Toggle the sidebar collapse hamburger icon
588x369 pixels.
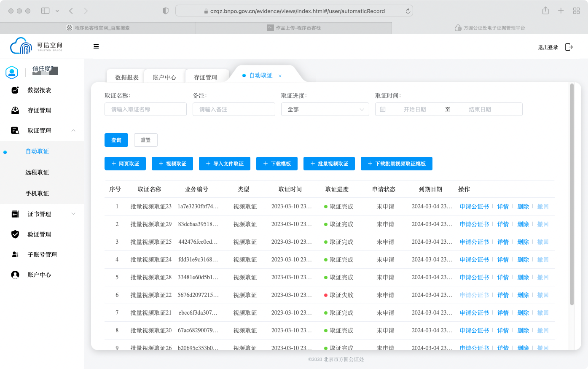point(96,46)
